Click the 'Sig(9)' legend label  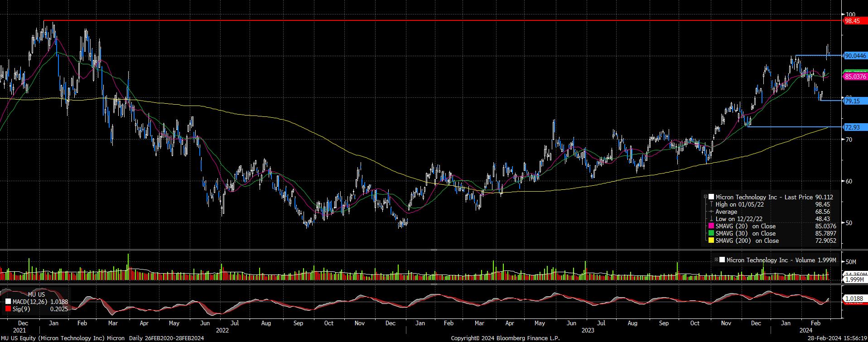tap(21, 309)
